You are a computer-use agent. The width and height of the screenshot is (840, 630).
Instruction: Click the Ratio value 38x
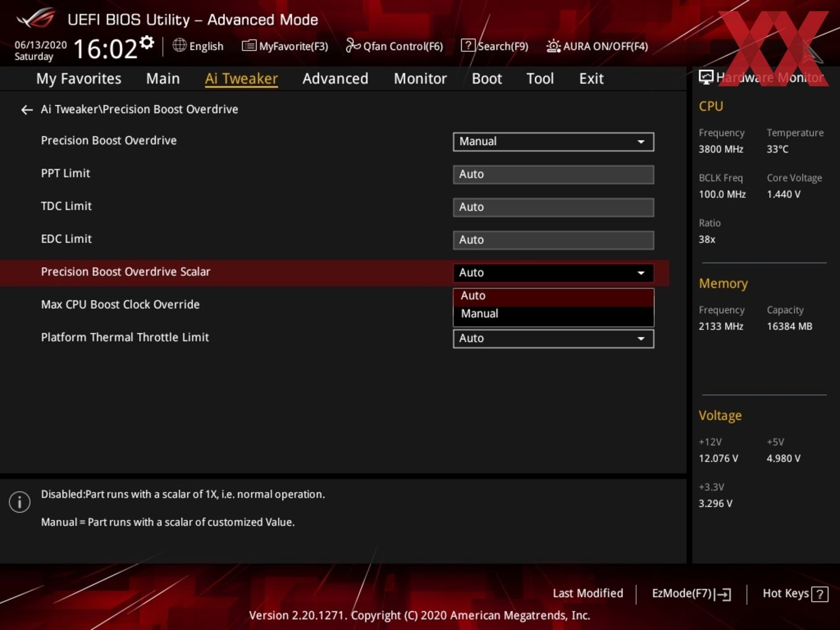(x=707, y=239)
